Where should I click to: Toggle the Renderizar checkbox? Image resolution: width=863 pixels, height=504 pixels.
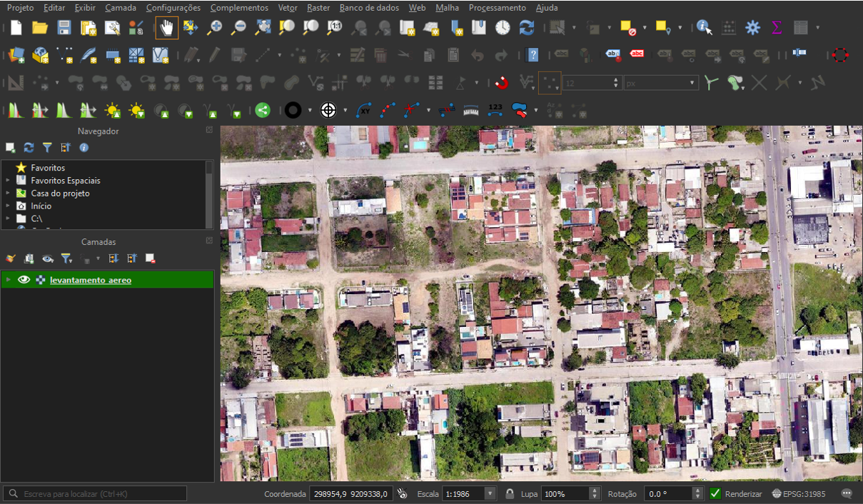pyautogui.click(x=715, y=494)
